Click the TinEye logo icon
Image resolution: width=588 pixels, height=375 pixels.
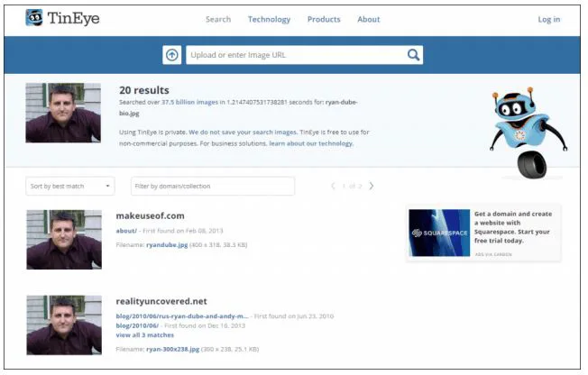click(x=33, y=18)
